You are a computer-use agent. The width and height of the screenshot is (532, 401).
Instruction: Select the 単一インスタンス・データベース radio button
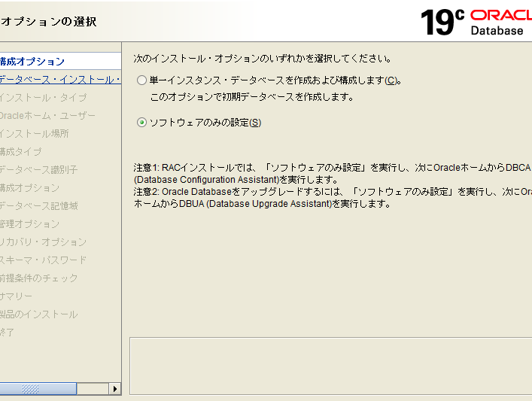[x=142, y=81]
